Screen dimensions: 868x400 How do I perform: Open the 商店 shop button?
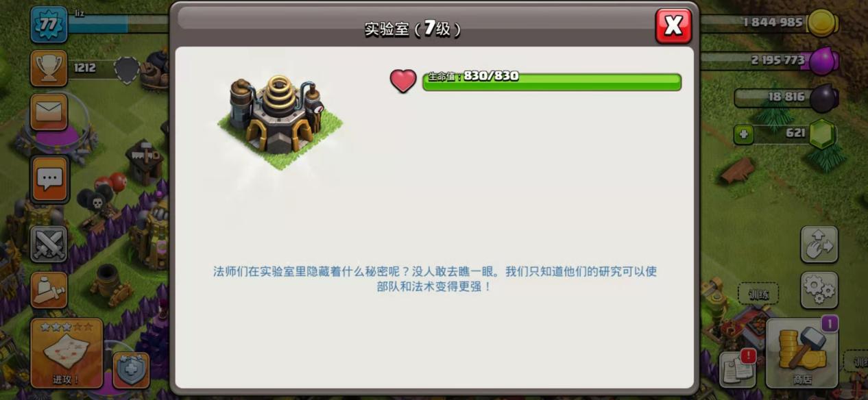[802, 353]
